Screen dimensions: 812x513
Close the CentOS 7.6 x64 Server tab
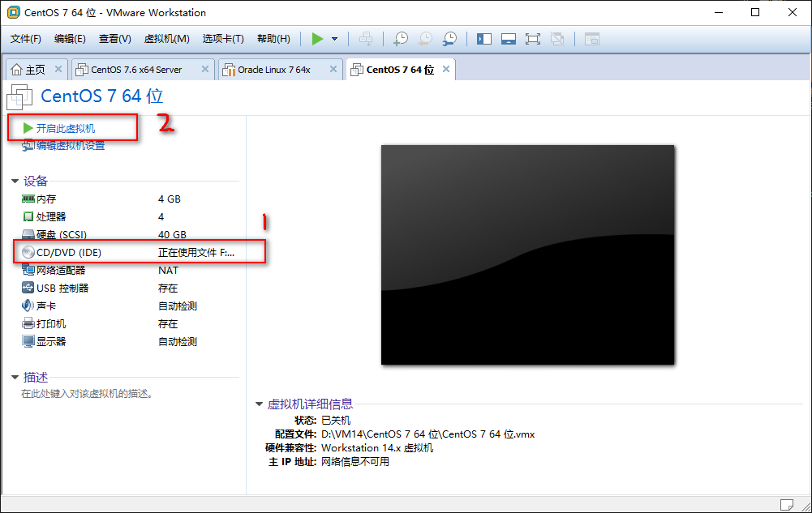point(205,69)
